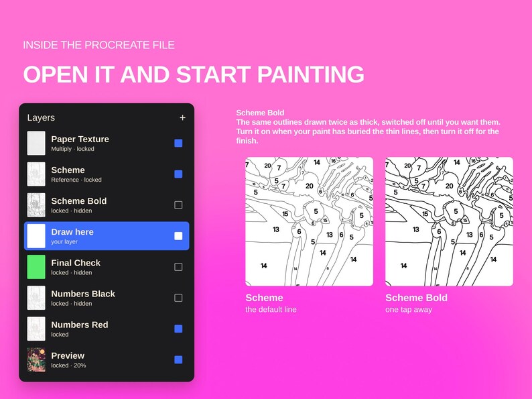
Task: Hide the Paper Texture layer
Action: [178, 144]
